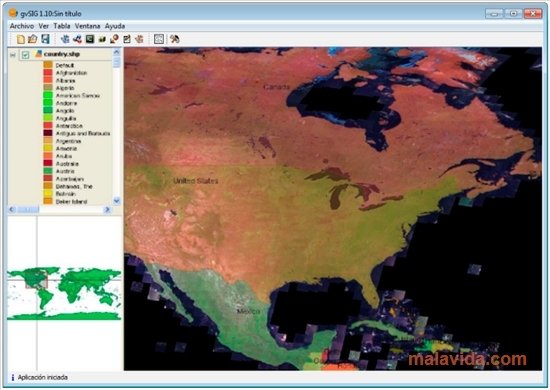Click the Default legend color swatch
550x390 pixels.
(48, 65)
